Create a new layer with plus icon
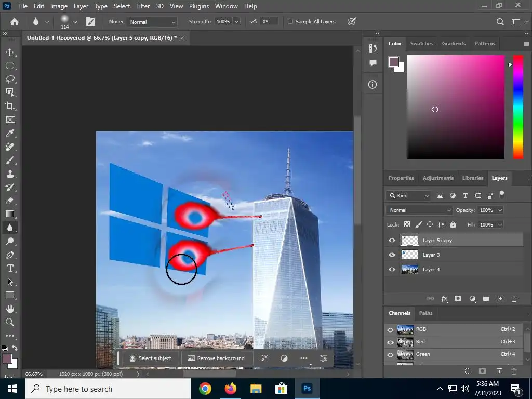This screenshot has width=532, height=399. pyautogui.click(x=500, y=299)
